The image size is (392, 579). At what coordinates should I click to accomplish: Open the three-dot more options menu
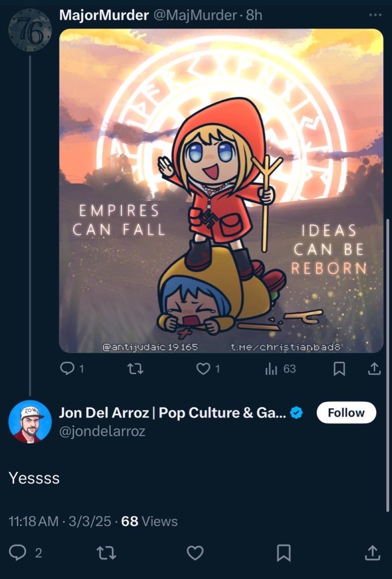point(374,15)
